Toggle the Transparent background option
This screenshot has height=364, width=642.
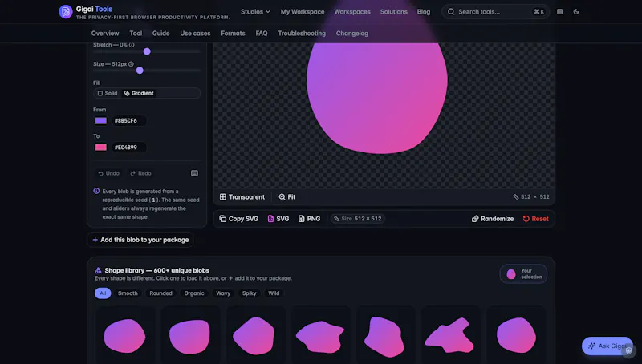[x=242, y=197]
